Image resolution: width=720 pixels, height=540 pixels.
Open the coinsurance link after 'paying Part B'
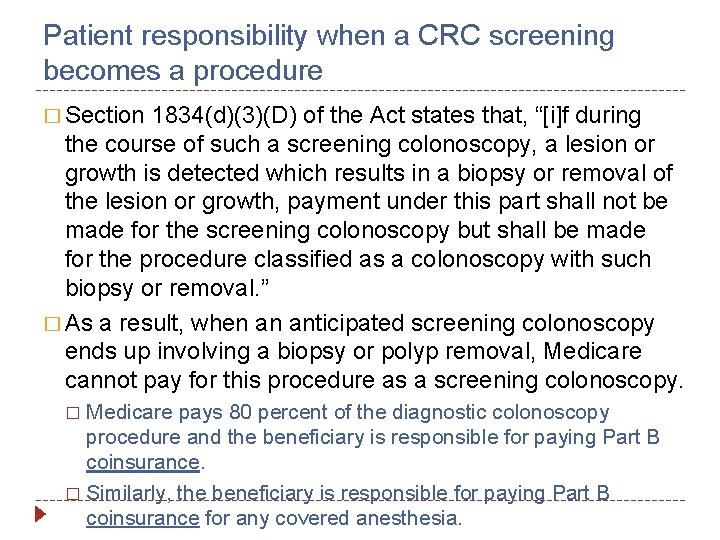point(143,462)
